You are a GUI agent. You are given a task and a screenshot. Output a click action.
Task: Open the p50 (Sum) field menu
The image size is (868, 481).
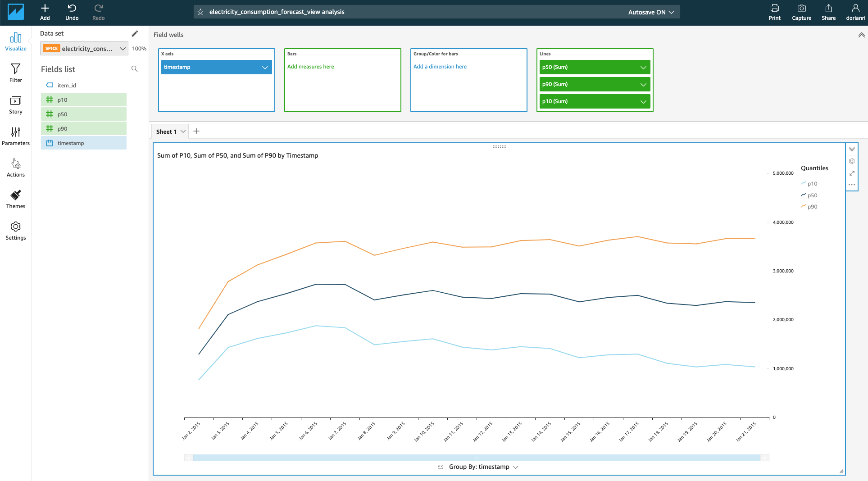[643, 67]
